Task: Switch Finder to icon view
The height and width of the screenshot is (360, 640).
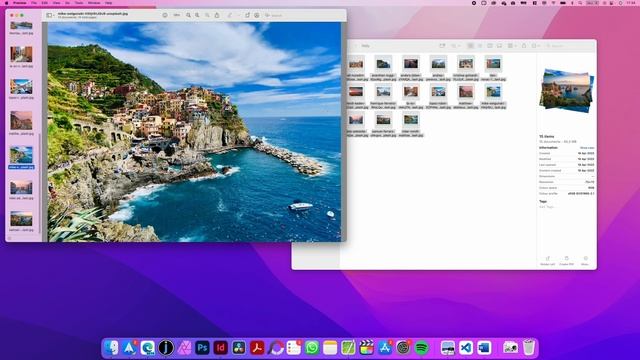Action: (x=470, y=46)
